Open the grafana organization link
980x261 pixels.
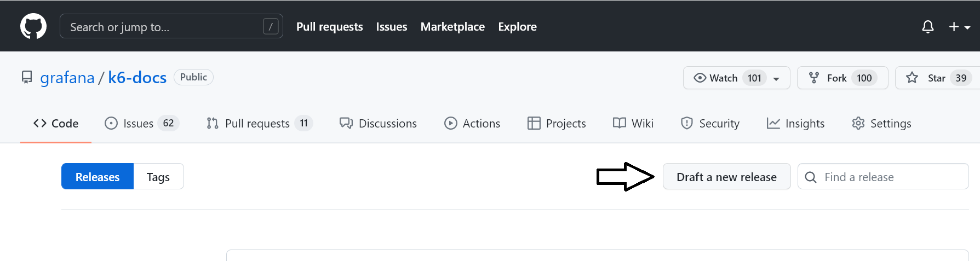[67, 78]
